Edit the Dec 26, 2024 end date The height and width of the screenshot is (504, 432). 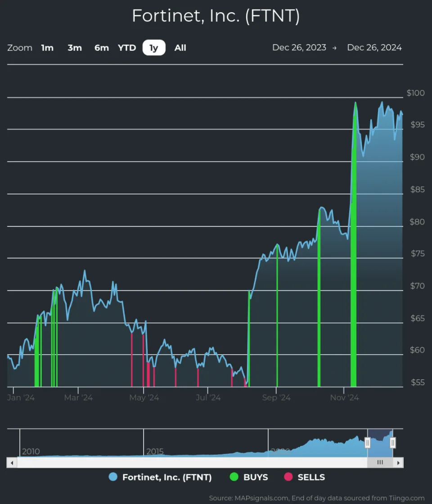[374, 48]
